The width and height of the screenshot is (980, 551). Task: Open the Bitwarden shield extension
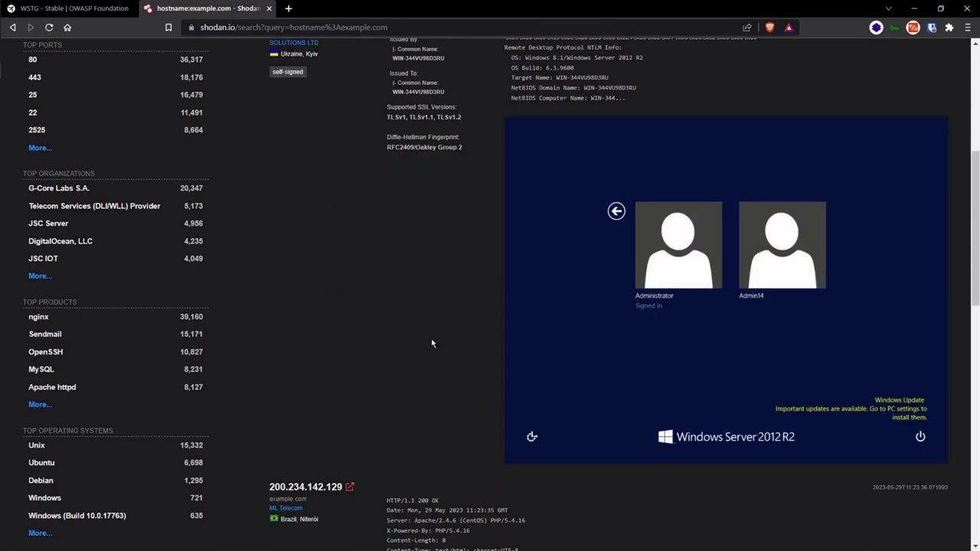pyautogui.click(x=931, y=28)
